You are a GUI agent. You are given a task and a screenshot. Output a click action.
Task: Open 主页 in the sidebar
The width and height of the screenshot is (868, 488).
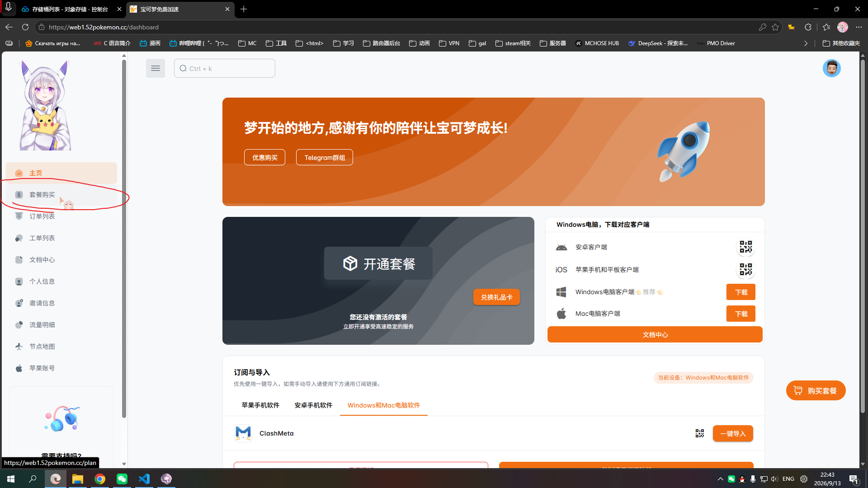[x=61, y=173]
